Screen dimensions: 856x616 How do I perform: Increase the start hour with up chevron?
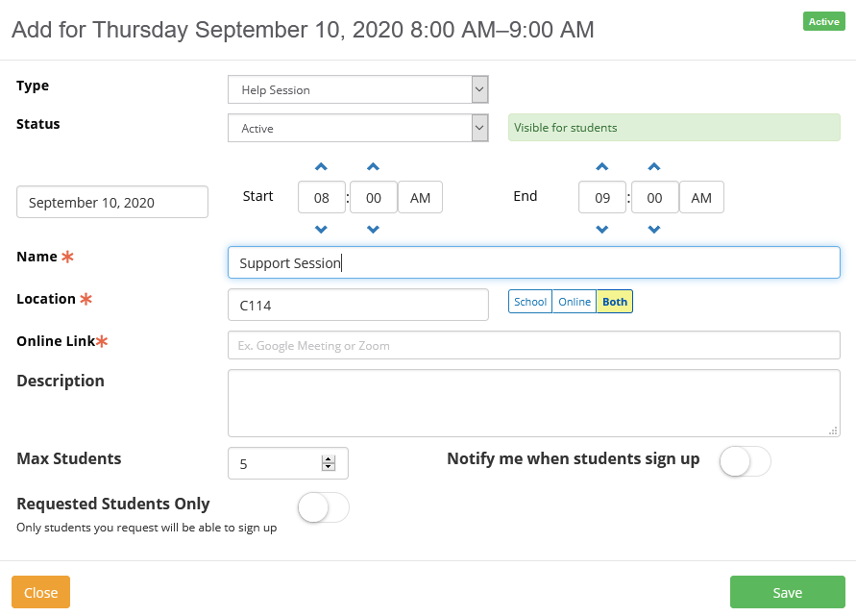coord(322,167)
